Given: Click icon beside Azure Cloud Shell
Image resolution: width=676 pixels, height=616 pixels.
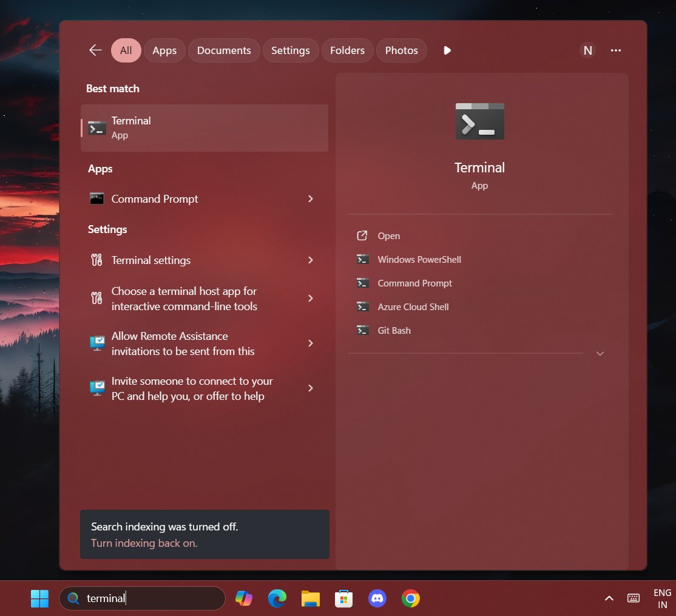Looking at the screenshot, I should (362, 306).
